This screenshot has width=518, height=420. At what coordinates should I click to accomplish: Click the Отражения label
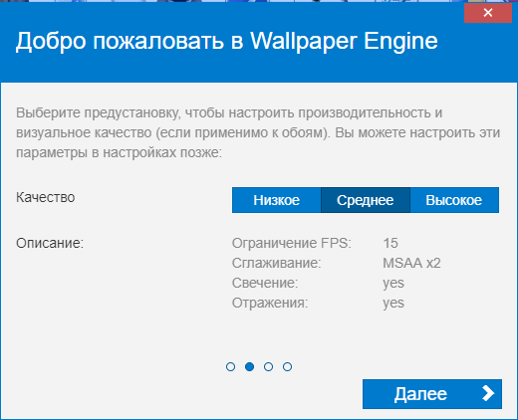(x=270, y=303)
